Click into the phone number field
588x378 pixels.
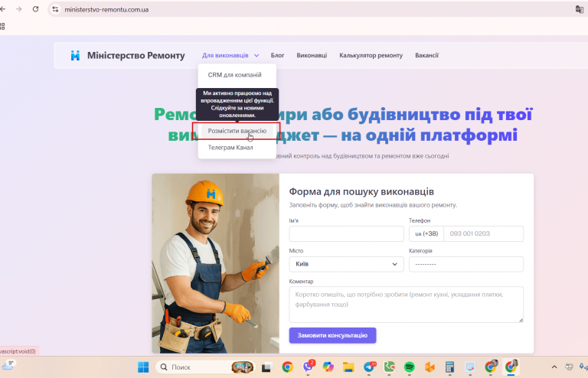tap(483, 234)
